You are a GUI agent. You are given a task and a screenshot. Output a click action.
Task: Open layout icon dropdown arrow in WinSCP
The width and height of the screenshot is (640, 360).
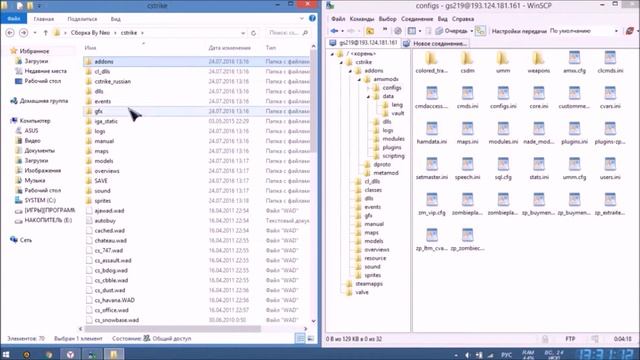(x=420, y=31)
